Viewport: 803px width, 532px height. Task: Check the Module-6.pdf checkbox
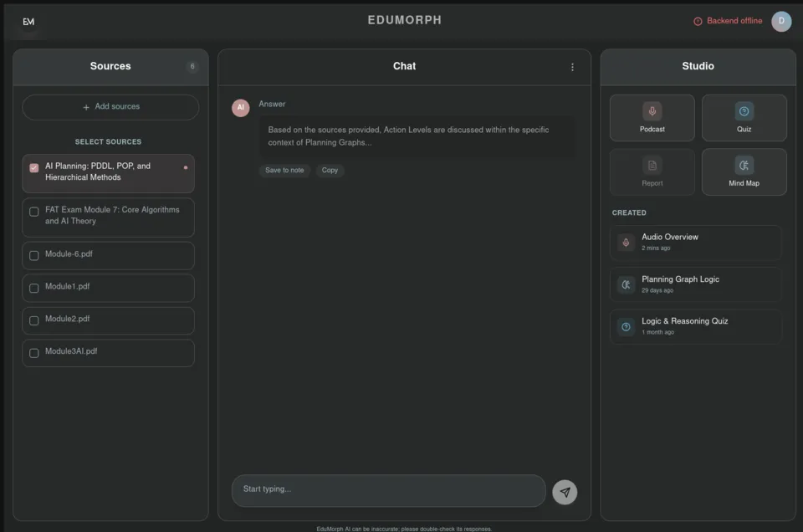33,255
